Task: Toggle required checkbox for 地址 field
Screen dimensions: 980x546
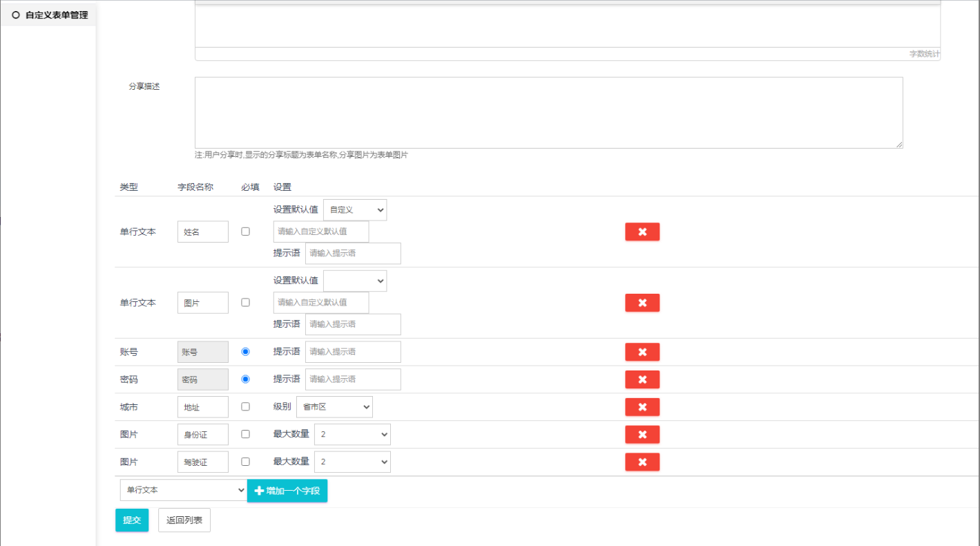Action: (245, 407)
